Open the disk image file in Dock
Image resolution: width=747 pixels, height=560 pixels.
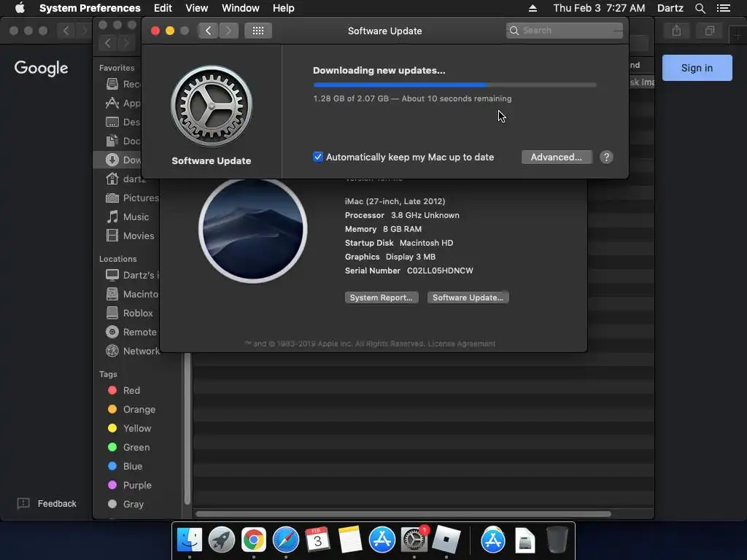(525, 540)
